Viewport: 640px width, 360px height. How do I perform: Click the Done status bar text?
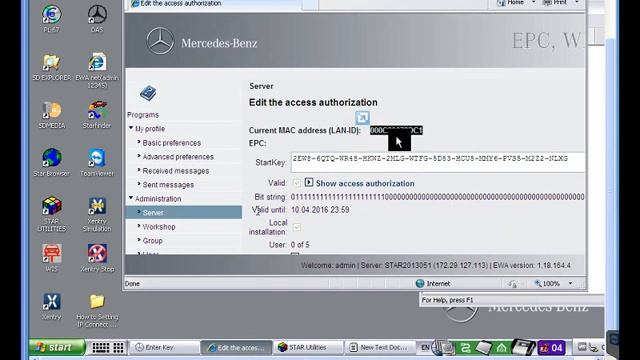[x=132, y=283]
